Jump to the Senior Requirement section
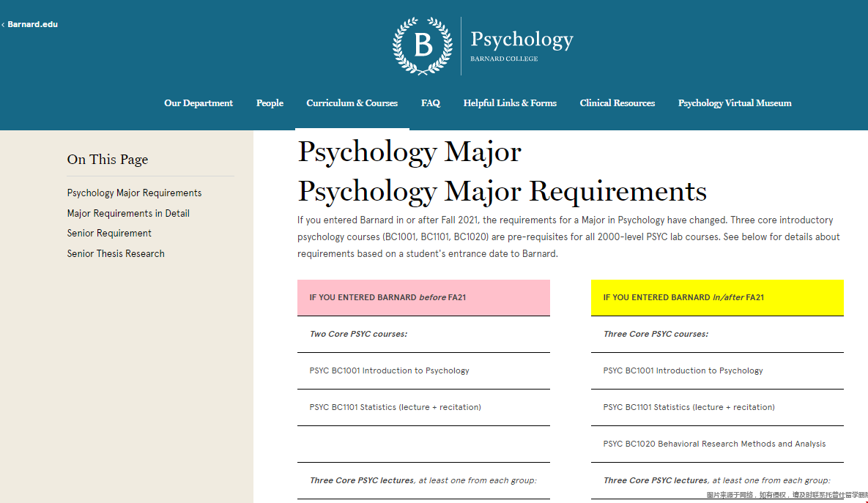This screenshot has width=868, height=503. coord(109,233)
